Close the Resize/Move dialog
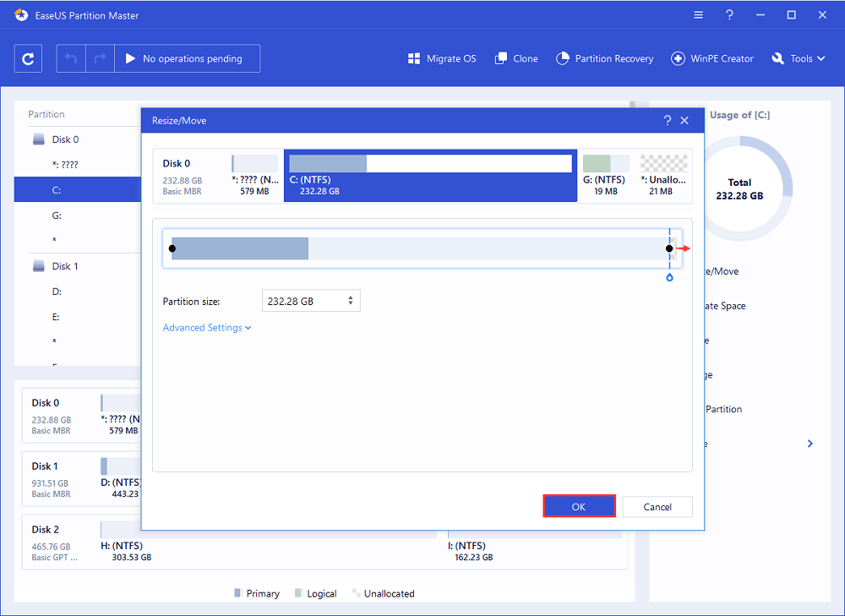This screenshot has width=845, height=616. pos(684,121)
